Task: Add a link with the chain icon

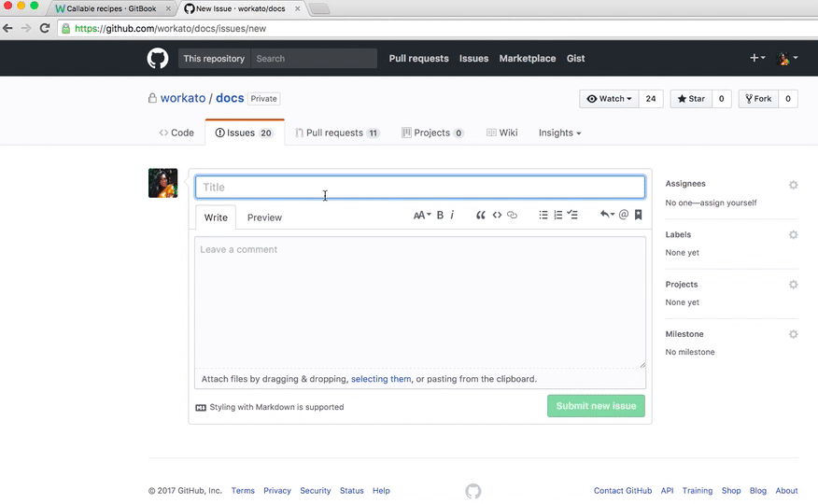Action: pos(512,216)
